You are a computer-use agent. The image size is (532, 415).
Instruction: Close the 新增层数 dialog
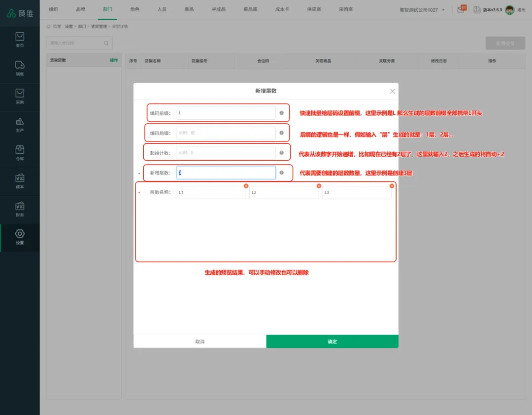pyautogui.click(x=393, y=91)
